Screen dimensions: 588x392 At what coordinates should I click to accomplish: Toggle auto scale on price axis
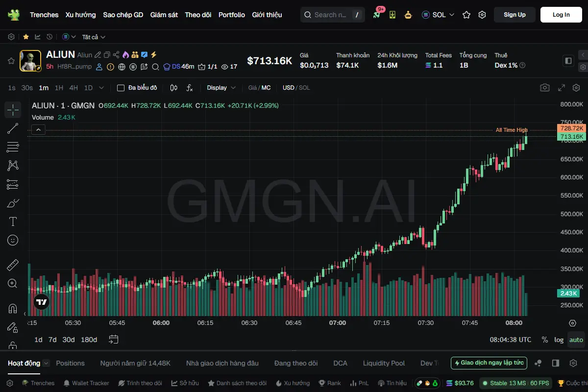(x=576, y=340)
